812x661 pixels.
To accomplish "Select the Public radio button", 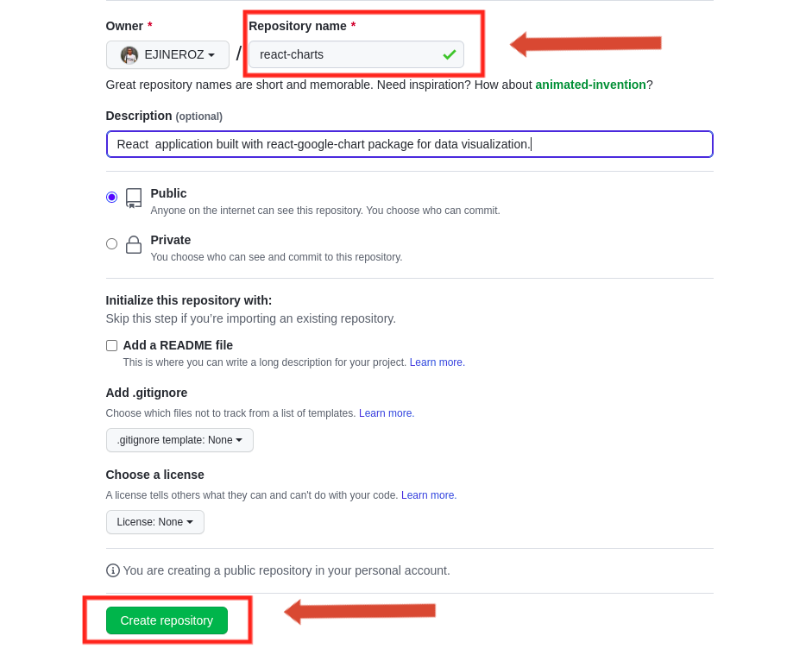I will [111, 198].
